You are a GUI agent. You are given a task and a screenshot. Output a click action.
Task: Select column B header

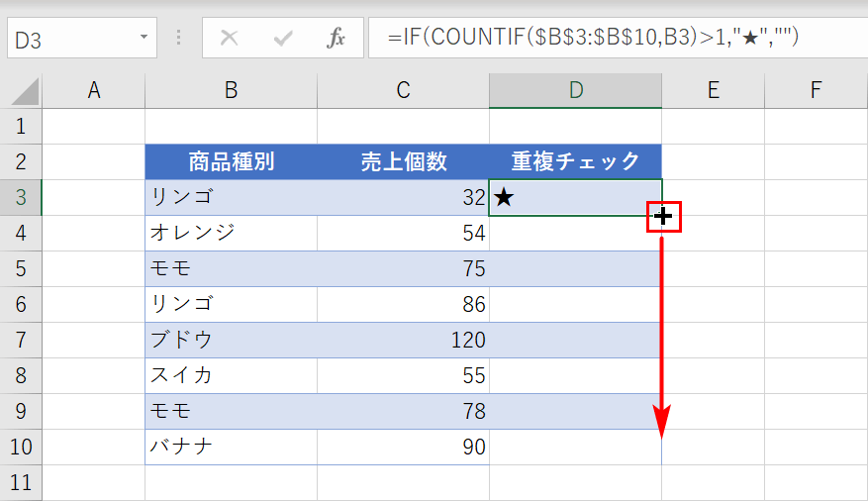coord(231,91)
